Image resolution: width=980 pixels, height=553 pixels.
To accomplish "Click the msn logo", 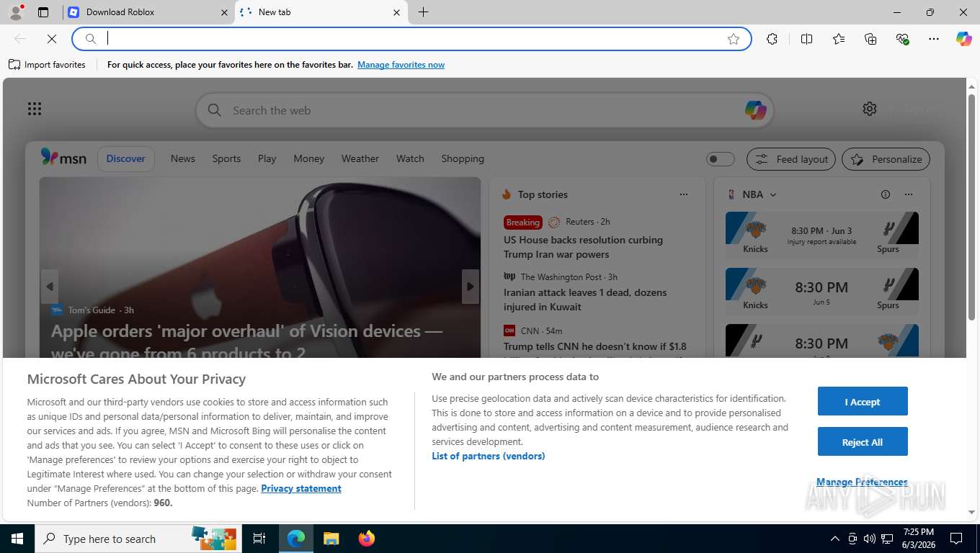I will 63,158.
